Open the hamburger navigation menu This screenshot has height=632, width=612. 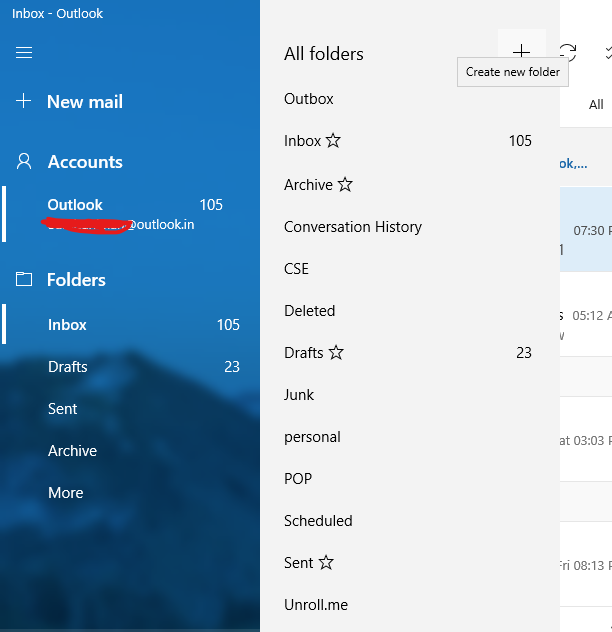(24, 52)
